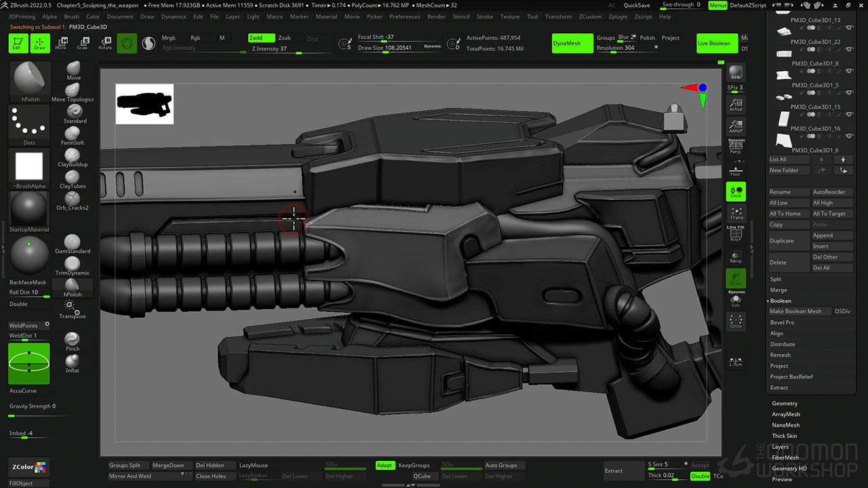Click the Scale transform tool icon
Viewport: 868px width, 488px height.
83,43
